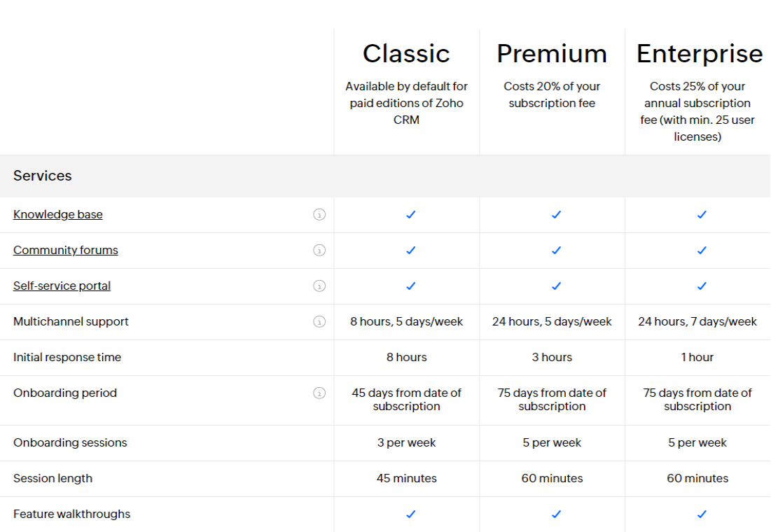Click Premium checkmark for Self-service portal
771x532 pixels.
[x=556, y=286]
